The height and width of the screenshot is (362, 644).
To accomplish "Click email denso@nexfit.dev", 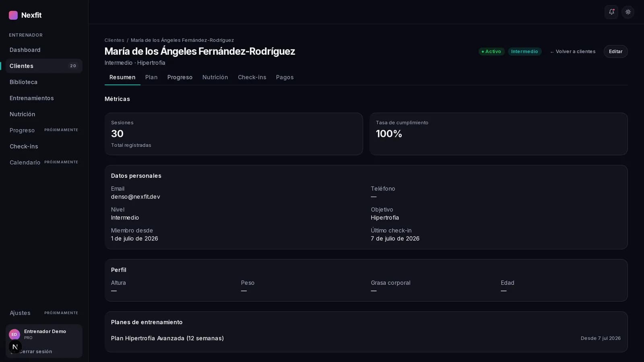I will pos(136,197).
